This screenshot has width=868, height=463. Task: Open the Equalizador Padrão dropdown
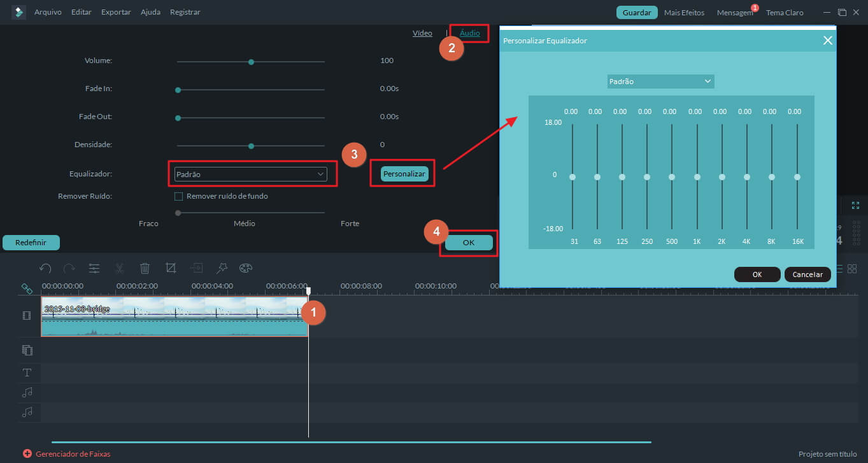(250, 174)
